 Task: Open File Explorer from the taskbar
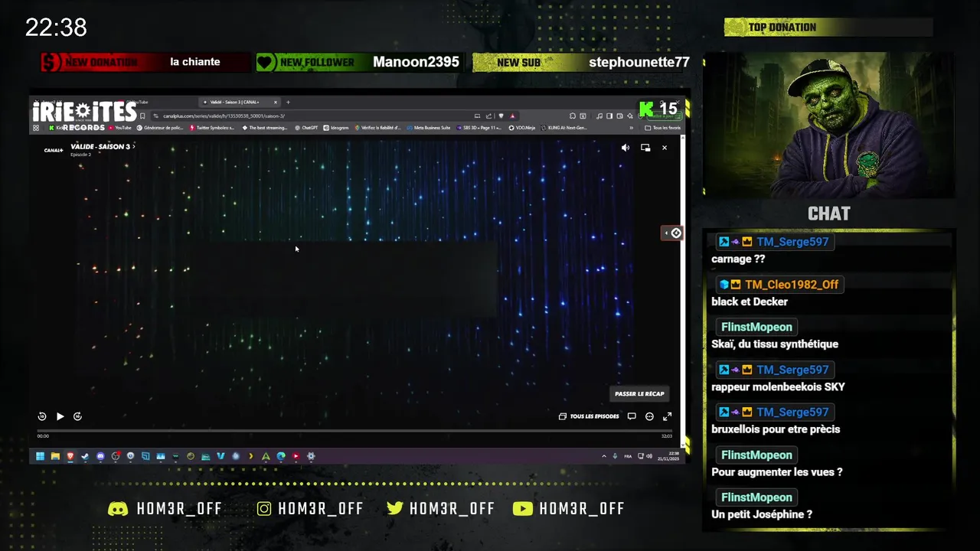click(55, 456)
